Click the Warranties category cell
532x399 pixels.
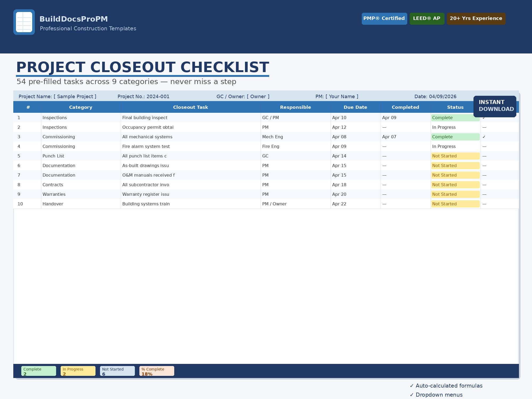click(x=81, y=194)
